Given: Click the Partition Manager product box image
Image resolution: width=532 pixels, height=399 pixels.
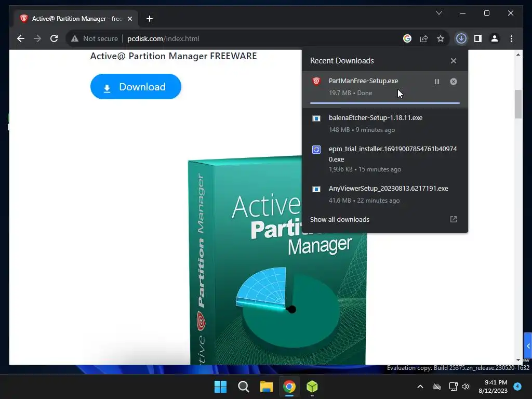Looking at the screenshot, I should (x=277, y=261).
